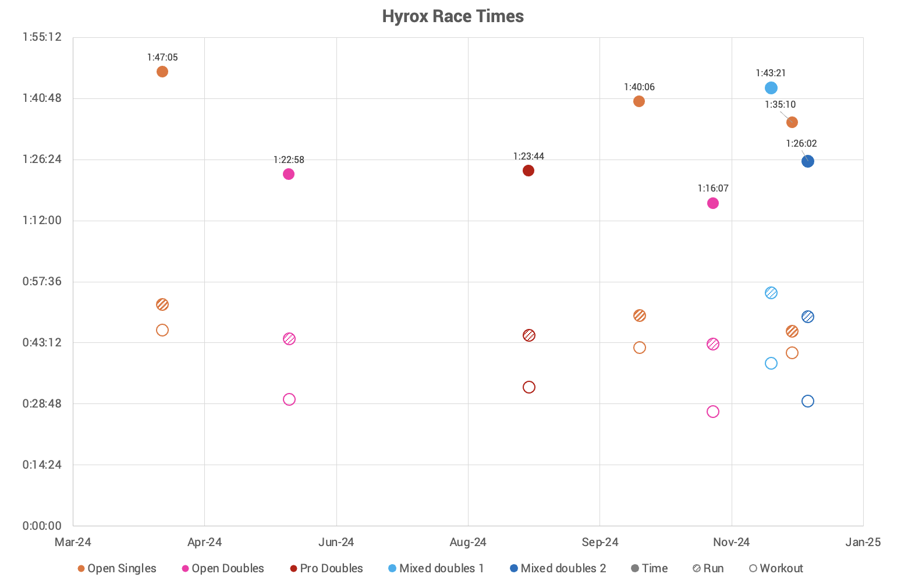Click the 1:16:07 data label text
Viewport: 901px width, 588px height.
(713, 188)
